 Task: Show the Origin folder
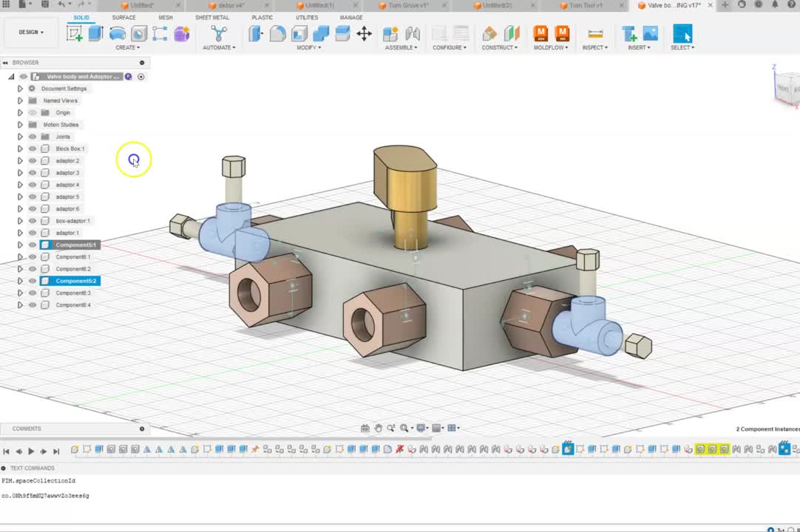tap(33, 113)
